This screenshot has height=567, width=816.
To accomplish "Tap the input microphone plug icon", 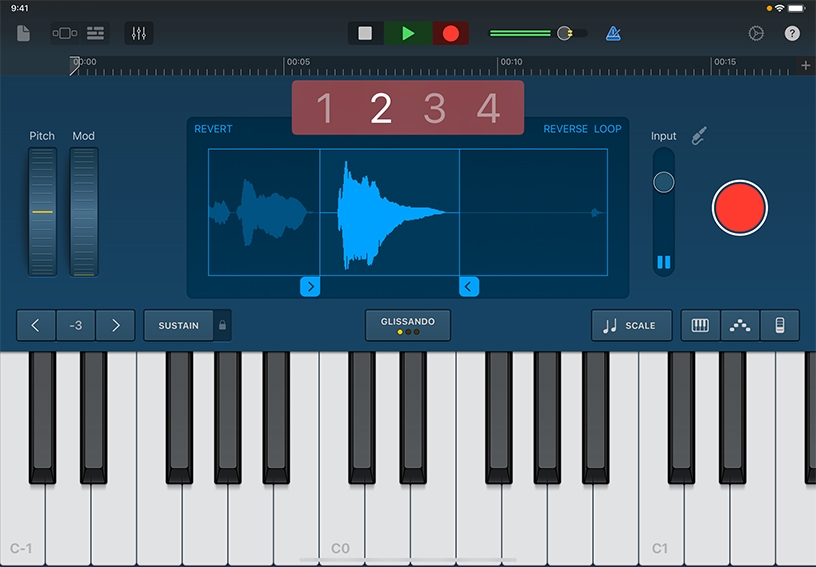I will pos(700,135).
